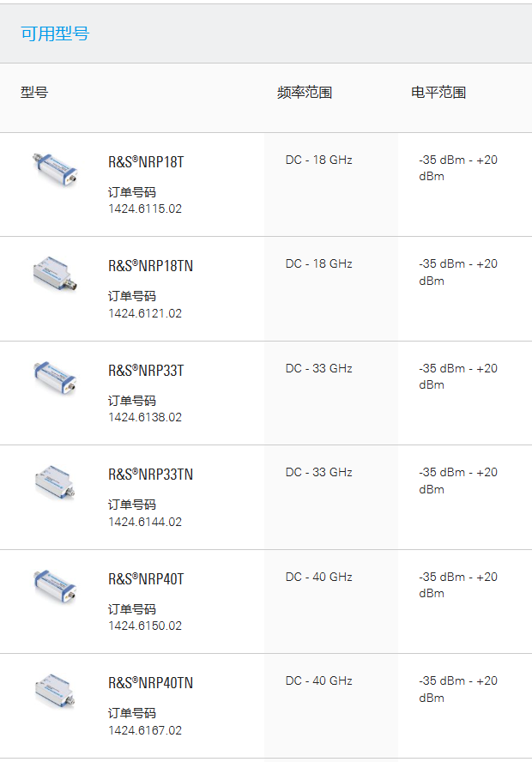Click the 电平范围 column header

(438, 92)
